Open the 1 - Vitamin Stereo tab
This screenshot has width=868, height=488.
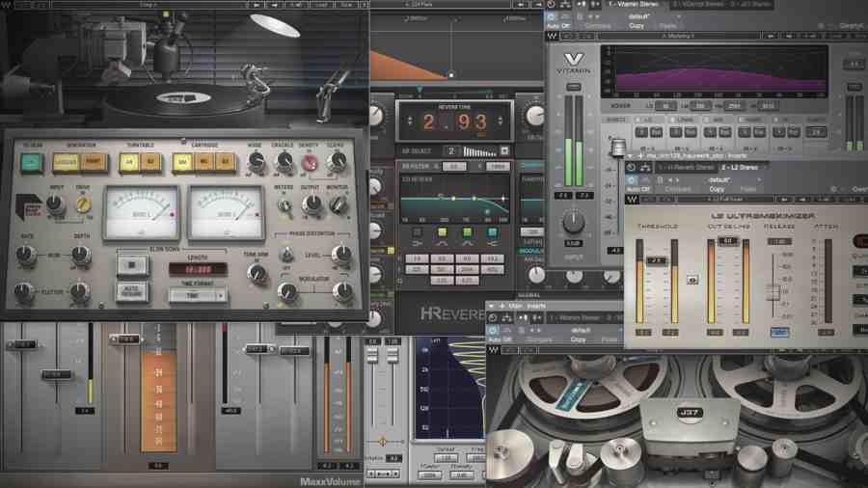pos(634,4)
